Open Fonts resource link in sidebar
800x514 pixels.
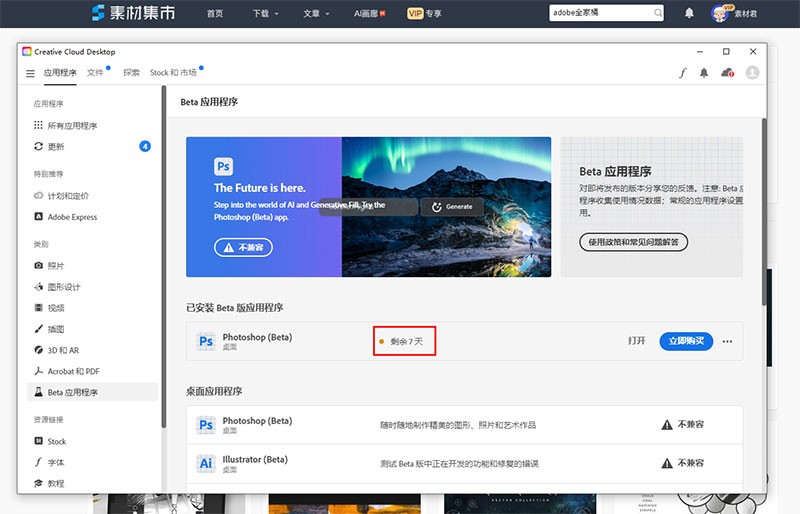click(49, 462)
